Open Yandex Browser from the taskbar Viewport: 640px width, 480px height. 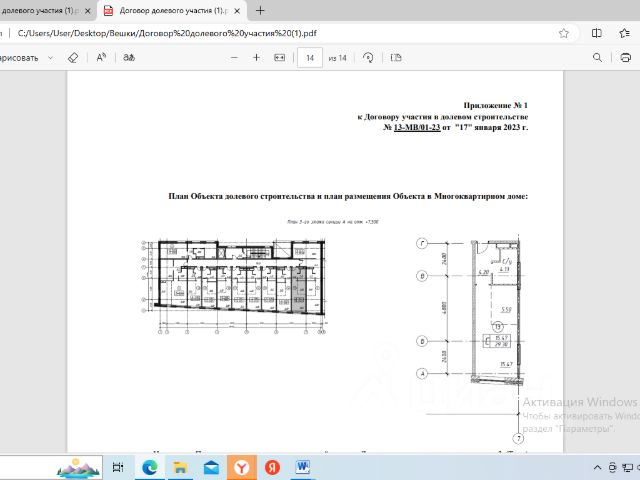pos(242,467)
